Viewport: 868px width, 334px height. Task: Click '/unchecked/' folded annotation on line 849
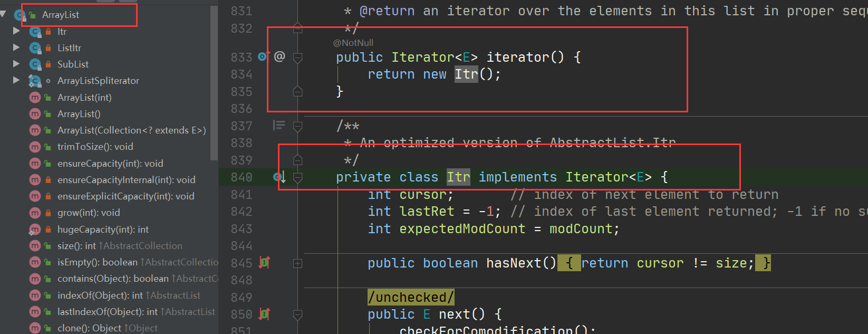tap(411, 298)
